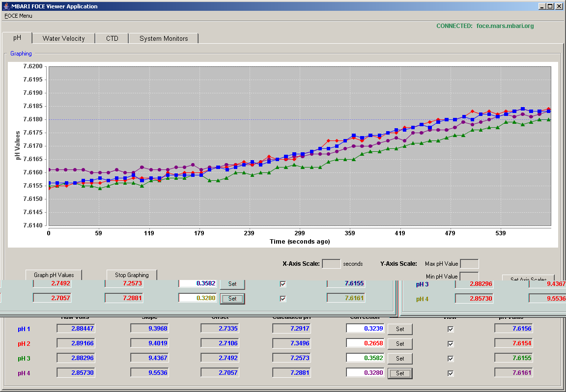566x392 pixels.
Task: Click the pH 1 correction field 0.3239
Action: coord(366,329)
